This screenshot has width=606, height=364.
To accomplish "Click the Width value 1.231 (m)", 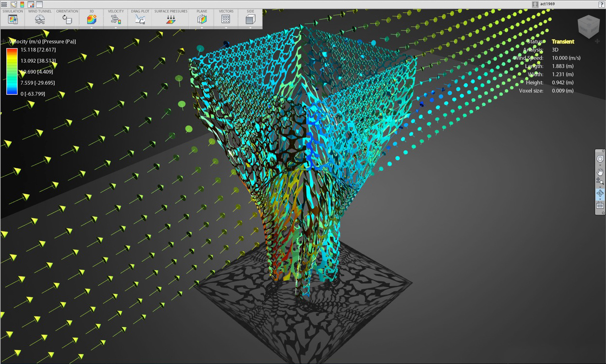I will coord(563,74).
